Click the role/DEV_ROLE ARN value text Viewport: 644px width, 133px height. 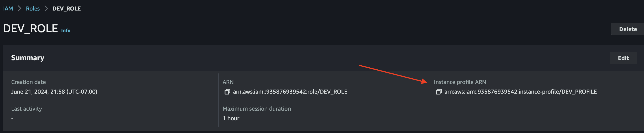290,92
